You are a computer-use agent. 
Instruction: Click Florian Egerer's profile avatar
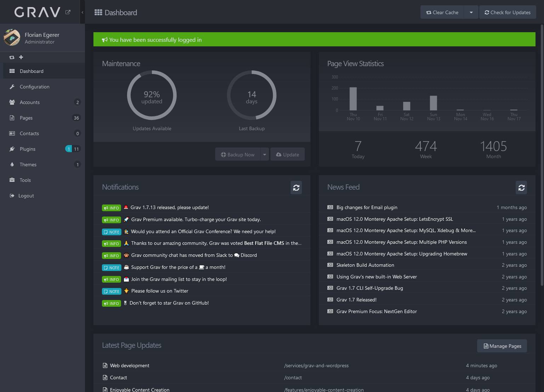12,37
